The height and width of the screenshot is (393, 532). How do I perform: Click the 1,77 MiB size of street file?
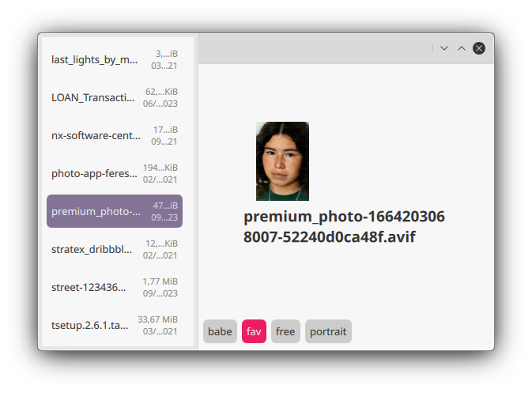tap(160, 282)
